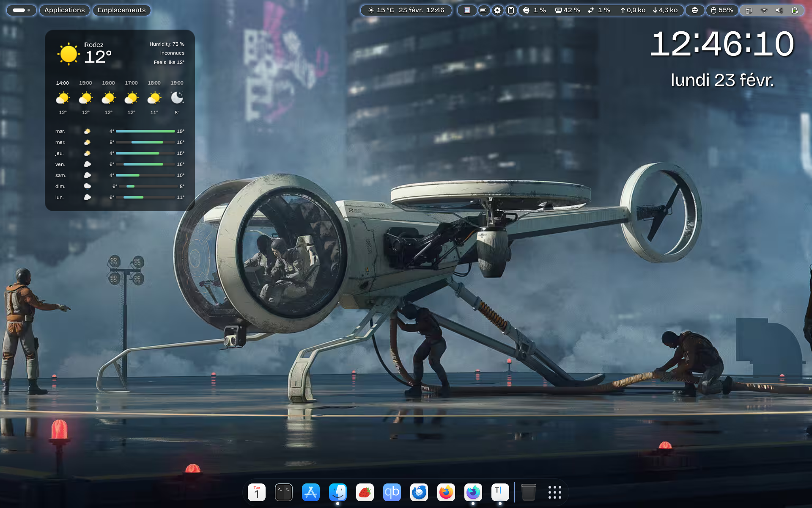Viewport: 812px width, 508px height.
Task: Open Finder file manager in dock
Action: point(337,492)
